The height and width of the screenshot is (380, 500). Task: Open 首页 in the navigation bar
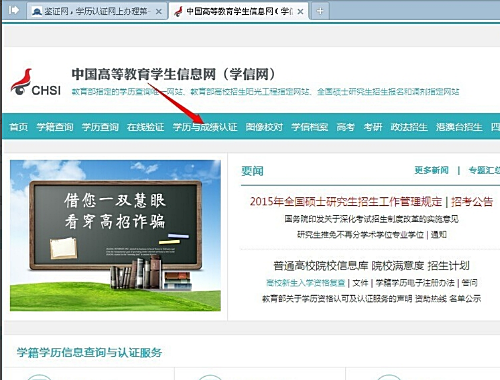pos(19,127)
